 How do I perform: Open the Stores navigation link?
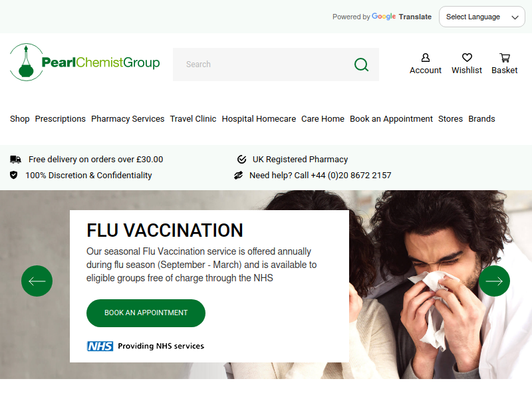coord(451,119)
